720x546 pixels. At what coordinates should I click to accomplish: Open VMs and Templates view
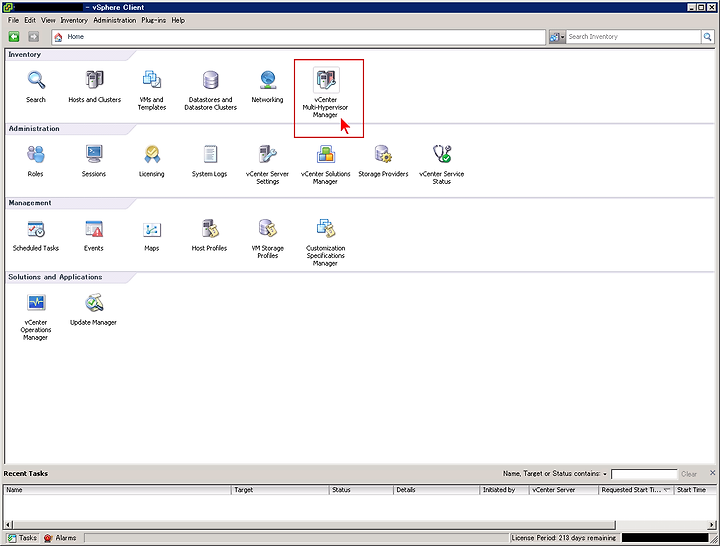(x=152, y=80)
